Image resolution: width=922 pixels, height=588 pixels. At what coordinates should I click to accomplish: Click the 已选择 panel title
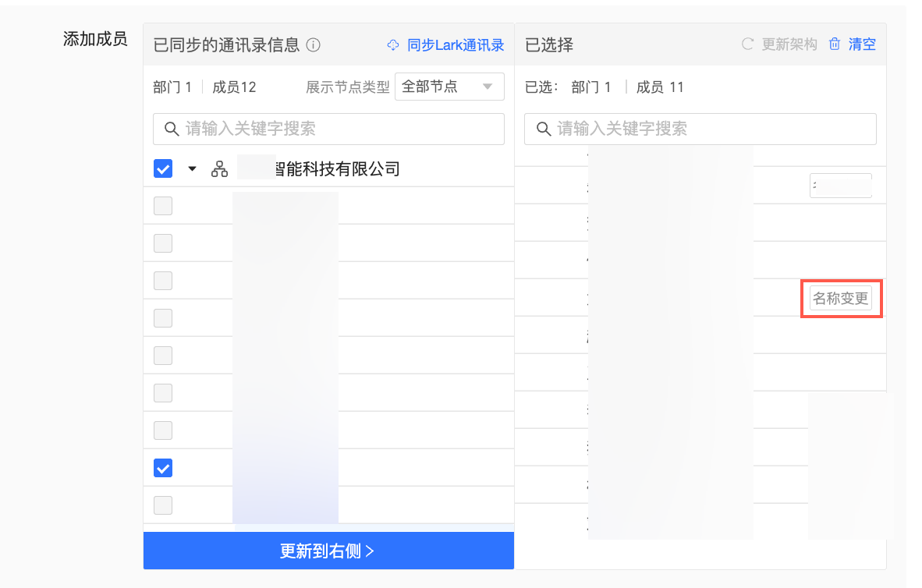click(x=548, y=44)
